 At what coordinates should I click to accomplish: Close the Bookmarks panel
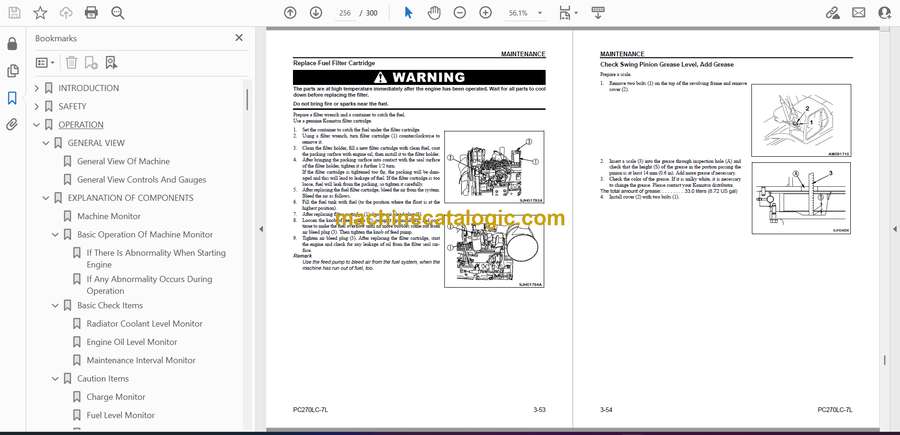pyautogui.click(x=239, y=38)
